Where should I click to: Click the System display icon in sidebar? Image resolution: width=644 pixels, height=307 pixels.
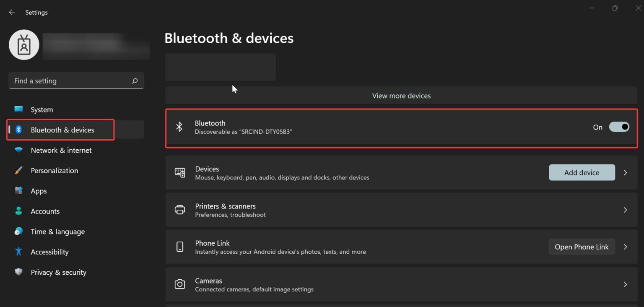(18, 109)
